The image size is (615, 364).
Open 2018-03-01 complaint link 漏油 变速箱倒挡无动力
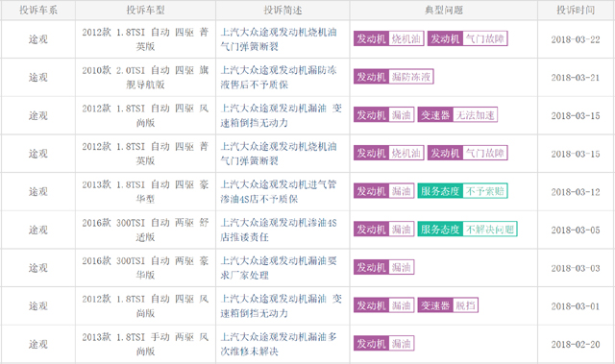coord(281,306)
